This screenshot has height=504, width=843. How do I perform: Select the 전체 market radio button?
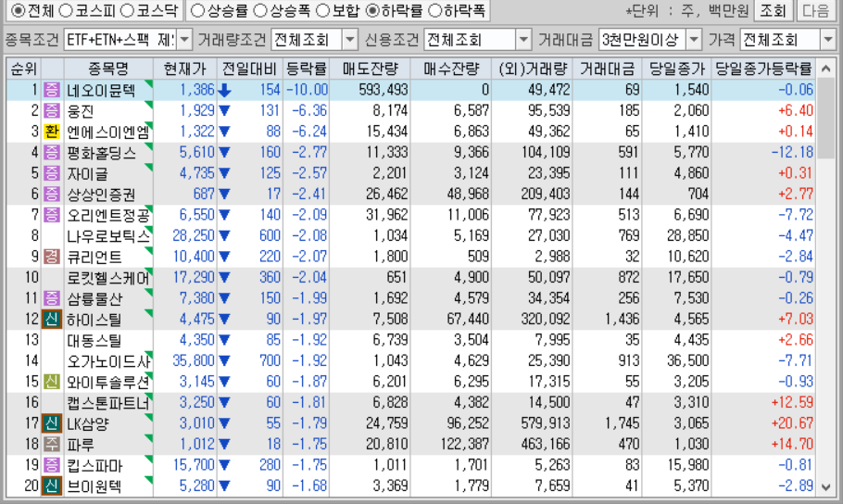[18, 10]
